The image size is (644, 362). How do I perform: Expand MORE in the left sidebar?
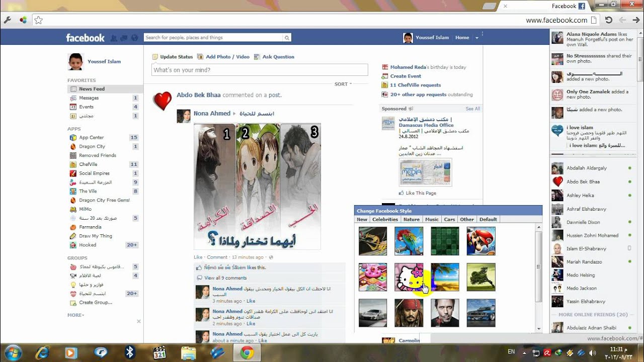pos(76,315)
